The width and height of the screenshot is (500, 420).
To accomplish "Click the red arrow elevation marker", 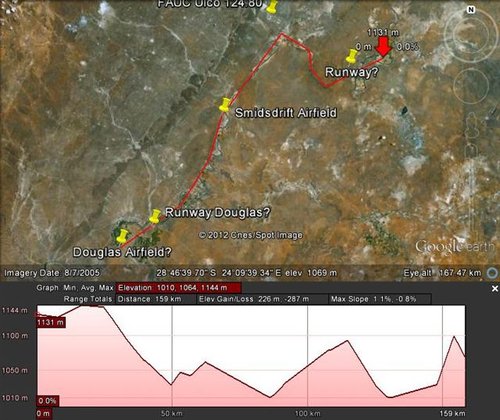I will pyautogui.click(x=383, y=47).
